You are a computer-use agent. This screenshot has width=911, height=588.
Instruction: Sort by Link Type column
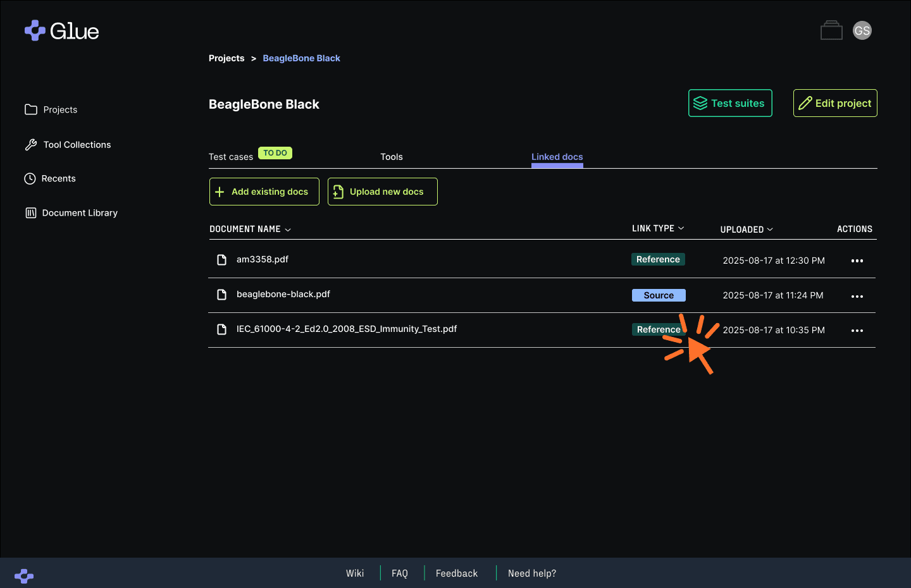tap(658, 228)
